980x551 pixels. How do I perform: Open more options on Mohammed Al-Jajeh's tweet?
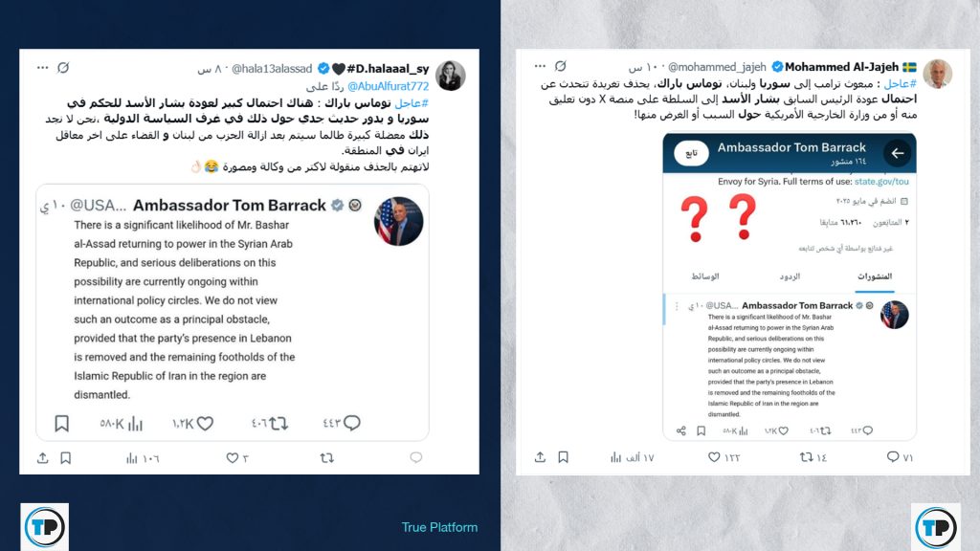tap(540, 66)
